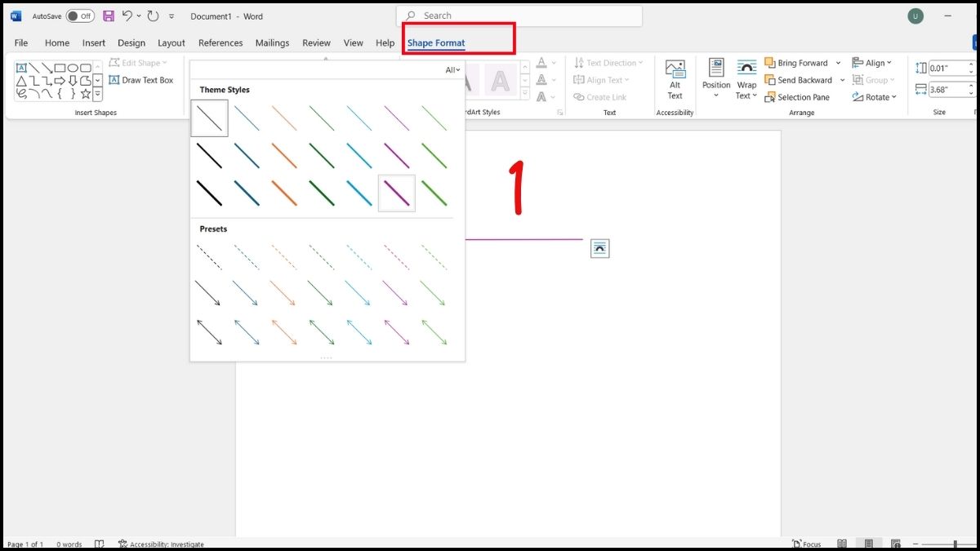This screenshot has height=551, width=980.
Task: Open the View tab
Action: (354, 42)
